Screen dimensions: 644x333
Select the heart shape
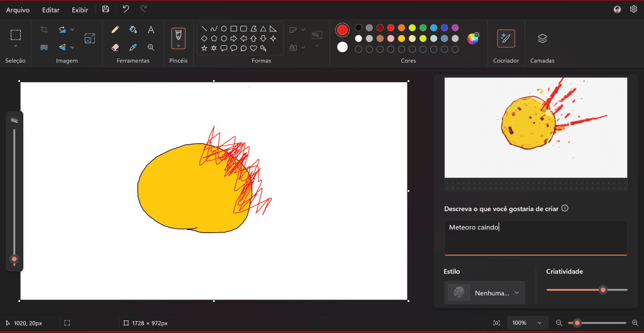[x=253, y=48]
